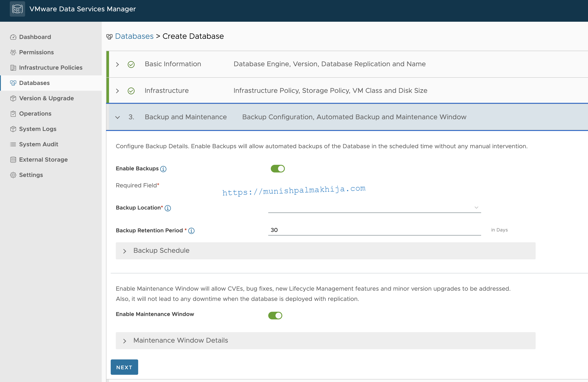Click the Settings gear icon

pos(13,175)
